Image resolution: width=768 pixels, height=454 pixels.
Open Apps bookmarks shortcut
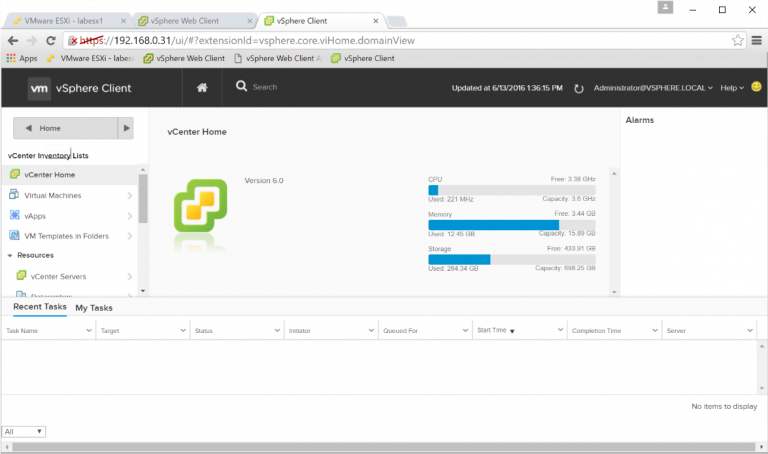(22, 58)
